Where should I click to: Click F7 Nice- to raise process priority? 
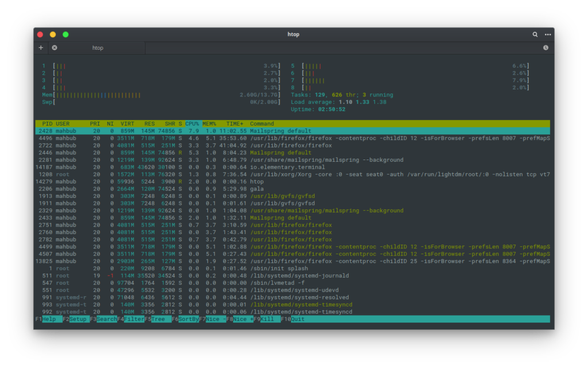click(212, 318)
